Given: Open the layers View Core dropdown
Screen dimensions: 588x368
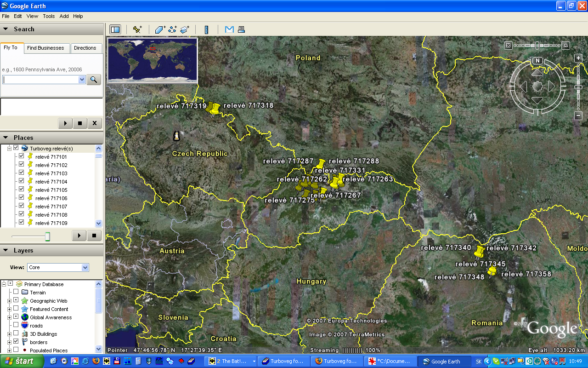Looking at the screenshot, I should coord(85,267).
